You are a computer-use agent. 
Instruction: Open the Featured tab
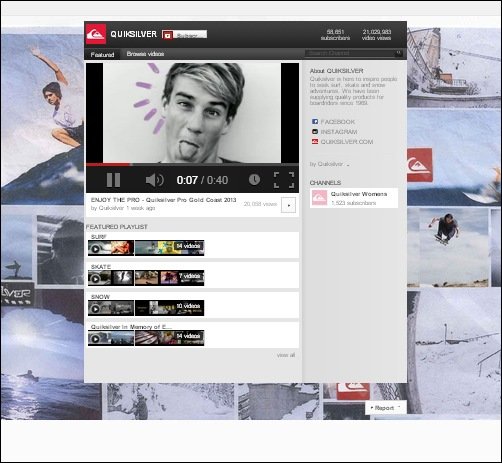(x=102, y=54)
